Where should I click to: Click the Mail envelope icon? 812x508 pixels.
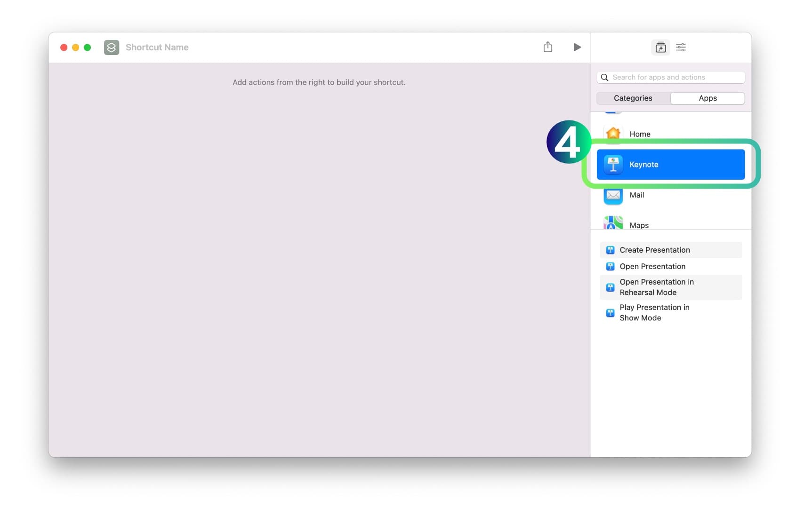pyautogui.click(x=613, y=195)
